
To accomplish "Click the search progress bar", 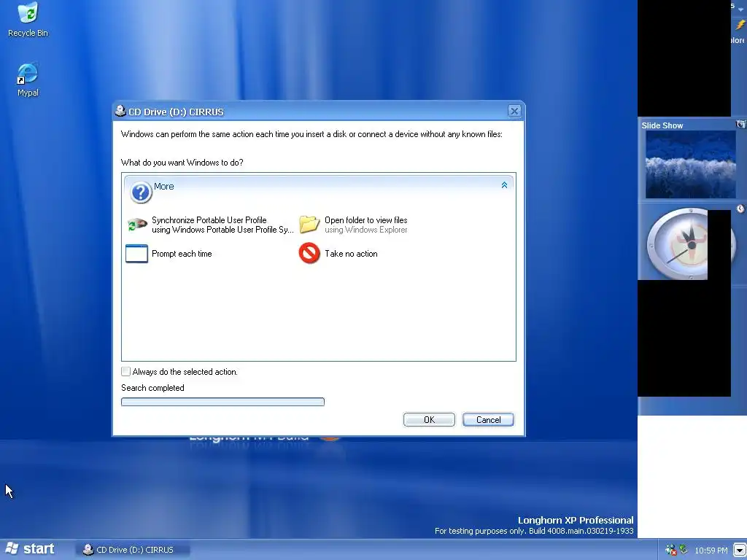I will tap(222, 402).
